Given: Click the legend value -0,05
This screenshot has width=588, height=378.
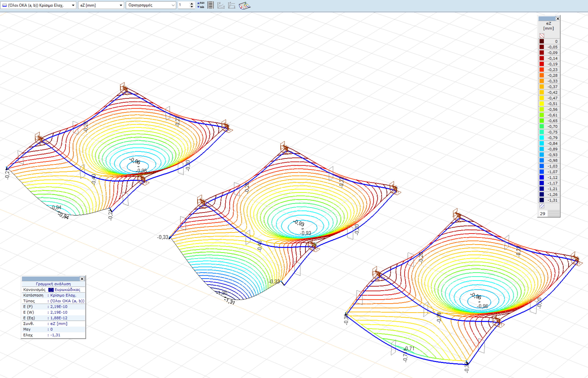Looking at the screenshot, I should coord(552,47).
